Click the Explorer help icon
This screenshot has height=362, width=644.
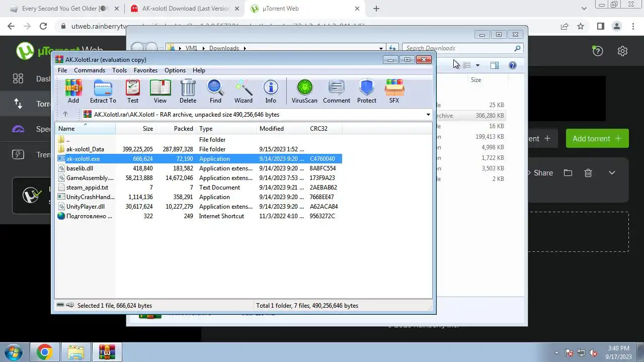(x=512, y=65)
